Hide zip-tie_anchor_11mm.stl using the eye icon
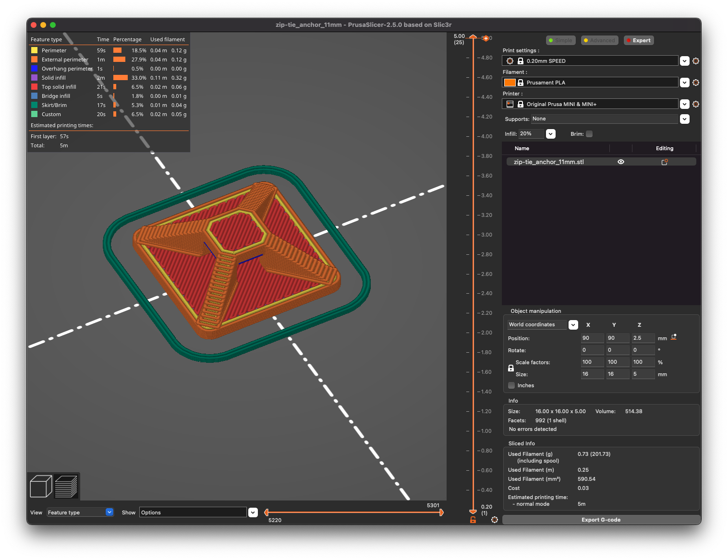728x560 pixels. (620, 162)
